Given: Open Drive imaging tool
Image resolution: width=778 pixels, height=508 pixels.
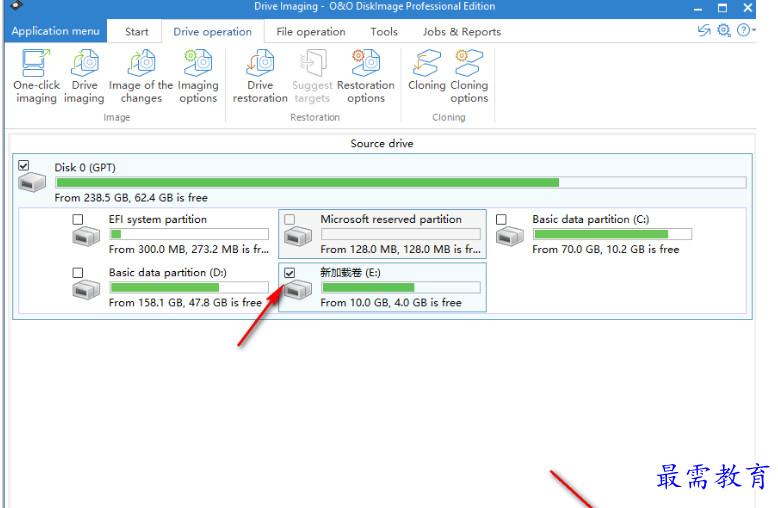Looking at the screenshot, I should click(x=84, y=76).
